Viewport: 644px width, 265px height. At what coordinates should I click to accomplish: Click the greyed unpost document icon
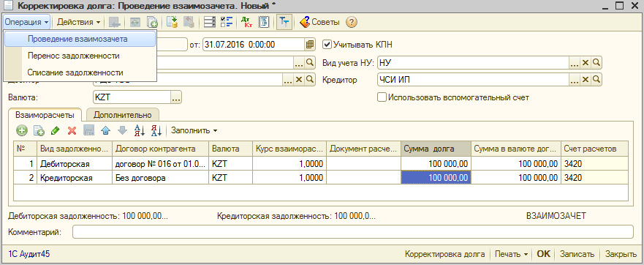tap(189, 22)
